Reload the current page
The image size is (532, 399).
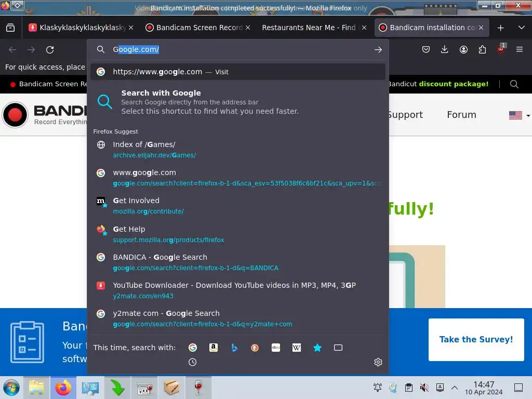point(50,50)
